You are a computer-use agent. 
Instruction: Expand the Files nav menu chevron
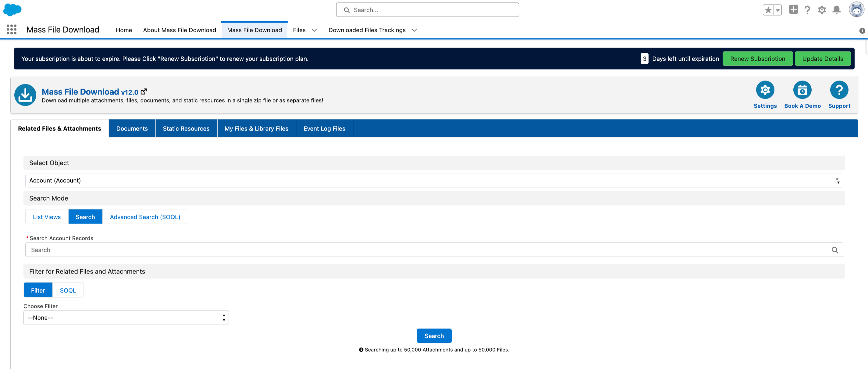[x=314, y=30]
